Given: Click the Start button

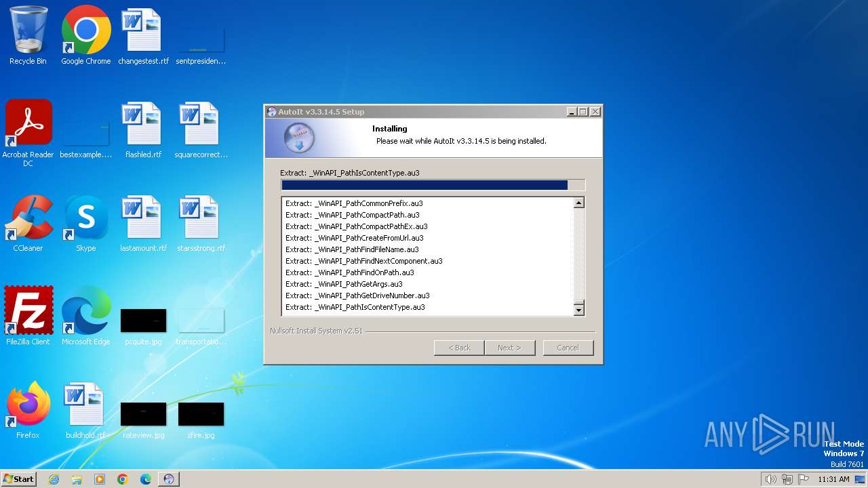Looking at the screenshot, I should tap(18, 479).
